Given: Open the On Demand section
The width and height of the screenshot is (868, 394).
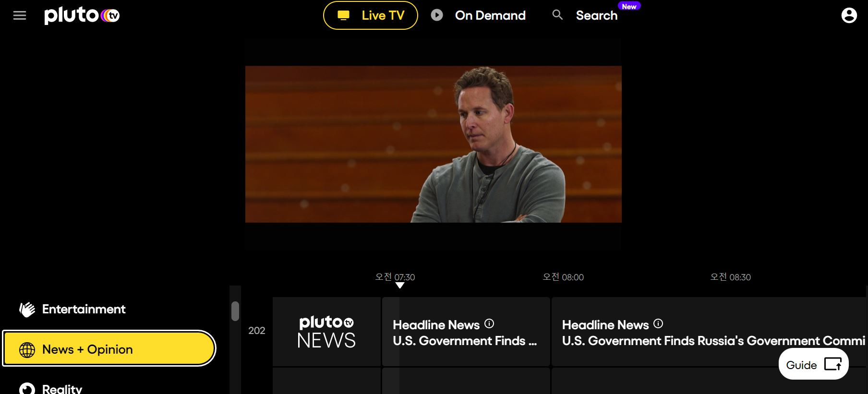Looking at the screenshot, I should coord(490,15).
